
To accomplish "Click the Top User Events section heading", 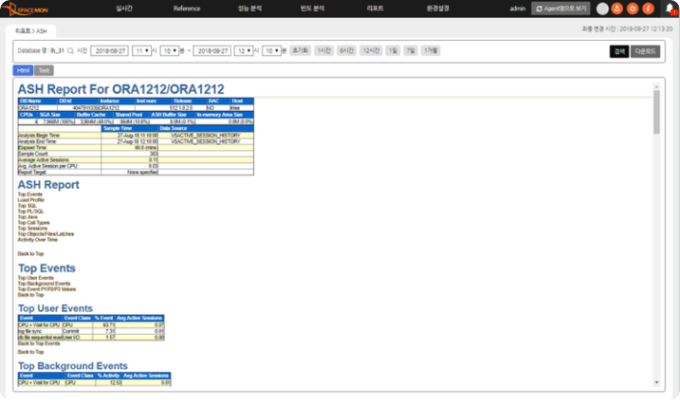I will point(55,308).
